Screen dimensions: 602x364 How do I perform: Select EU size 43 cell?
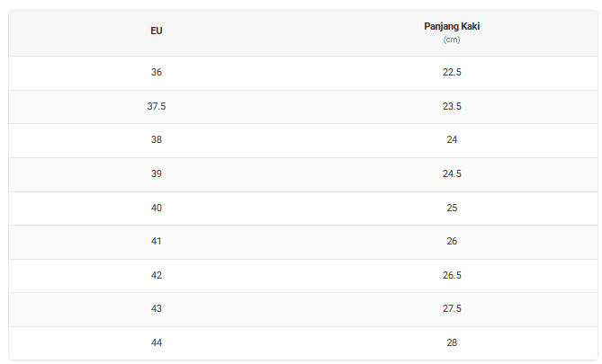tap(157, 309)
